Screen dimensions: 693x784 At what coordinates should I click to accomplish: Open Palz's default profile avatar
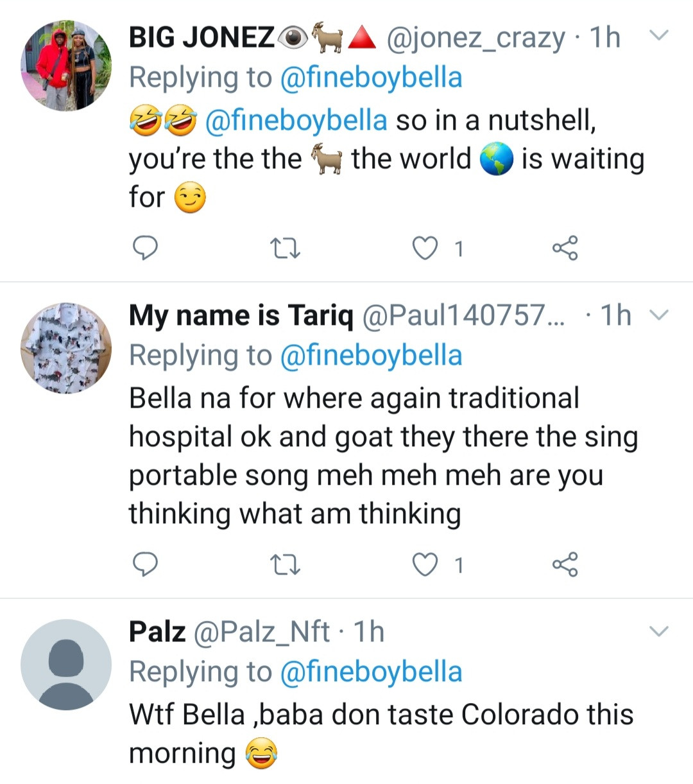(66, 664)
